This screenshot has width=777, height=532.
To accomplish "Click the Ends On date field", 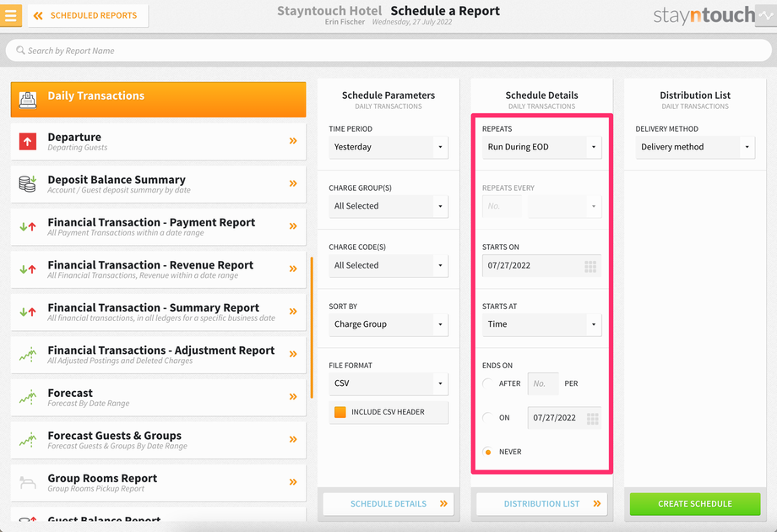I will coord(564,417).
